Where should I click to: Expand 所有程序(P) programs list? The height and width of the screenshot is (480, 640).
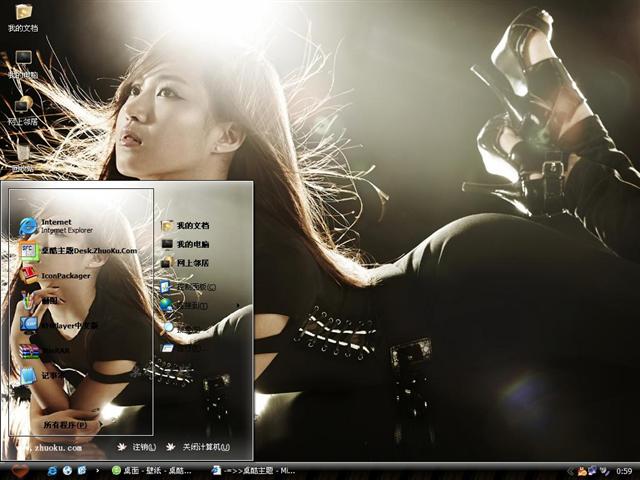coord(64,424)
